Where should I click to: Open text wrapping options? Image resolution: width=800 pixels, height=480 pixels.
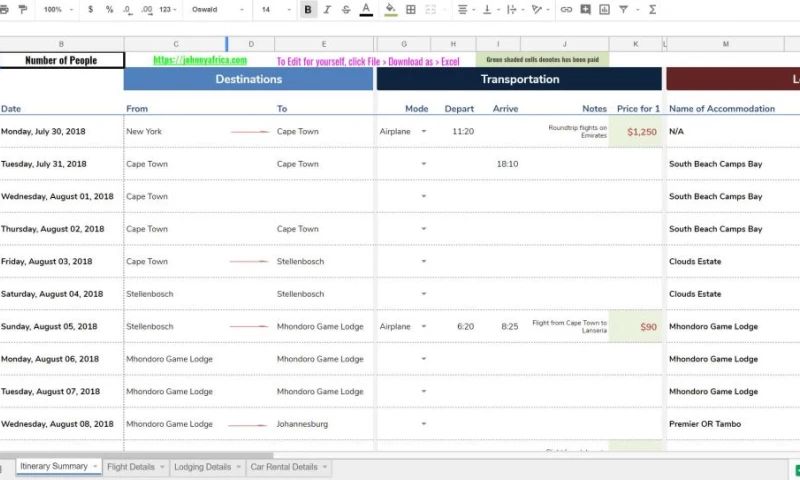point(515,9)
